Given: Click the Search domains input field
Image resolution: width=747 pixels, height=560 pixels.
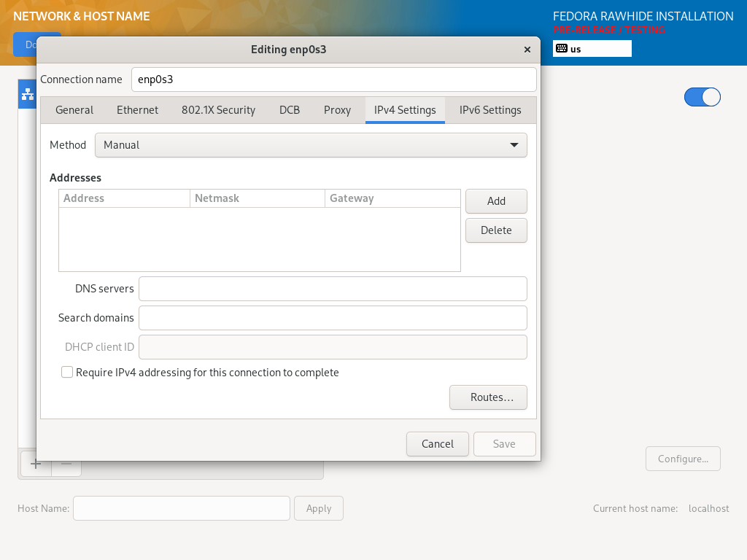Looking at the screenshot, I should 333,318.
